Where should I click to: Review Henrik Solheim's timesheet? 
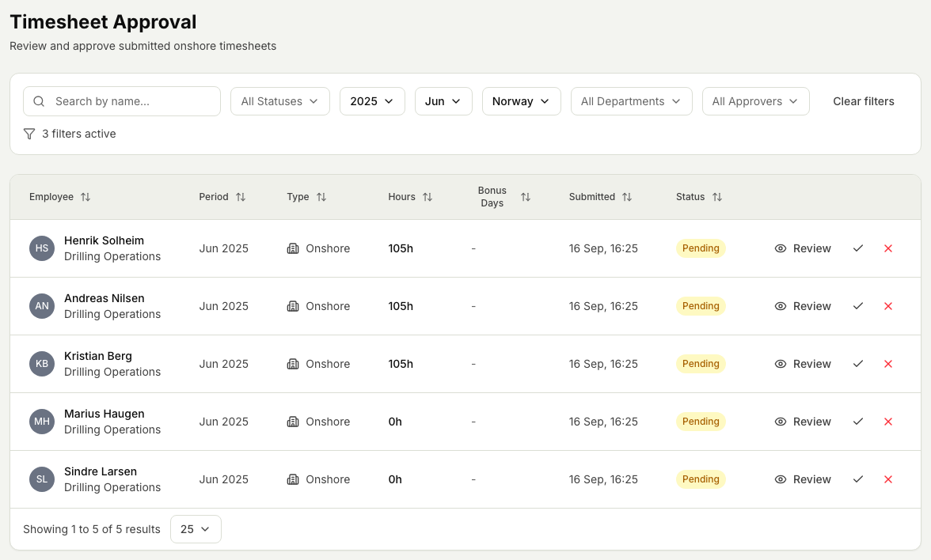[x=803, y=248]
